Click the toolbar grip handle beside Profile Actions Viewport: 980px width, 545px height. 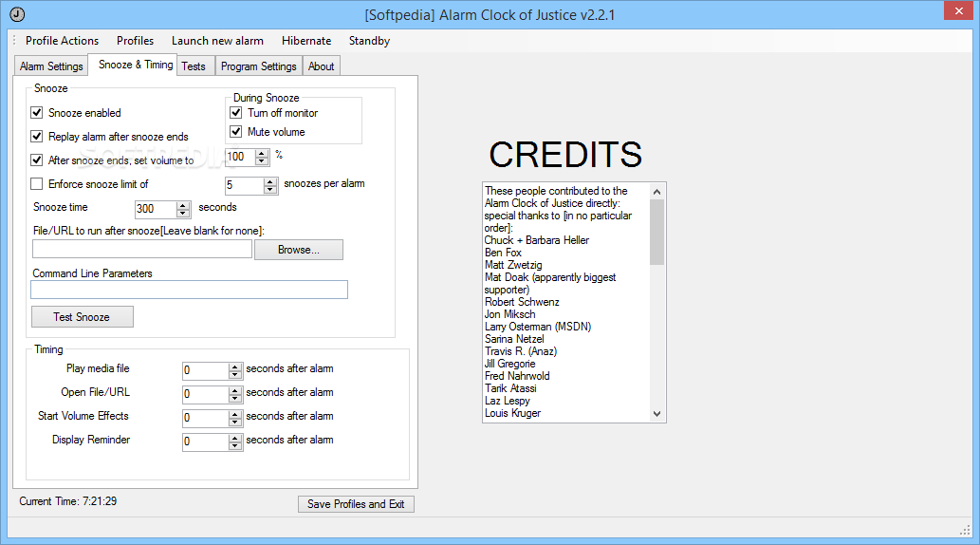pyautogui.click(x=14, y=41)
